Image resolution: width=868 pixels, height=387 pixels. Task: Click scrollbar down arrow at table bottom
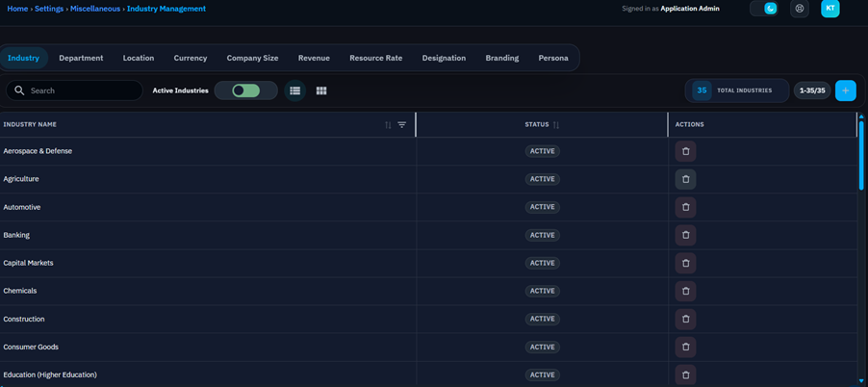861,381
